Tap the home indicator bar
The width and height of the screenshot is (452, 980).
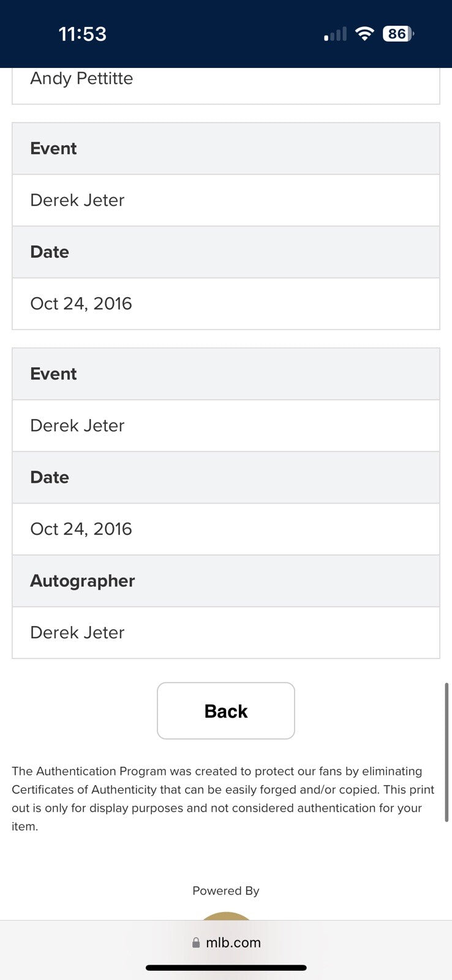tap(226, 968)
